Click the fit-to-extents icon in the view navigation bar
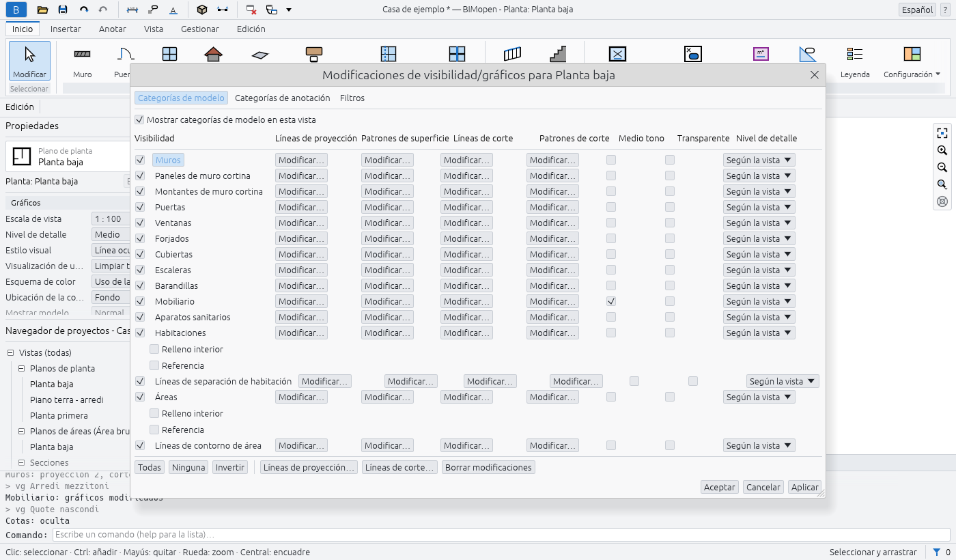This screenshot has width=956, height=560. pyautogui.click(x=942, y=133)
